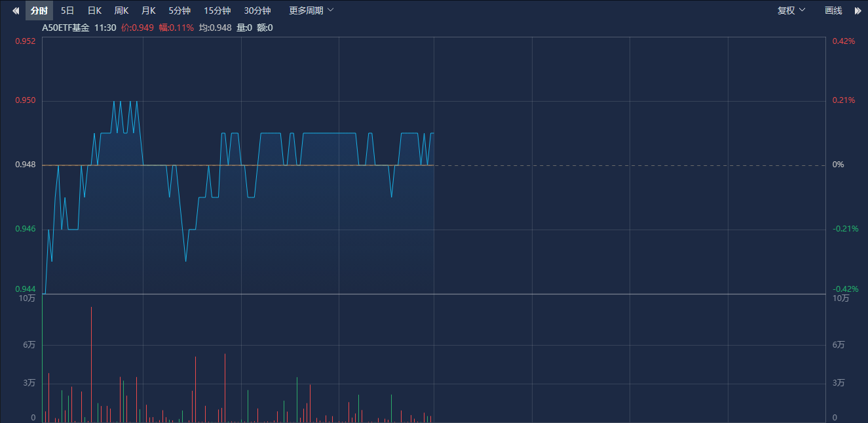
Task: Click the 0.42% percentage axis label
Action: tap(844, 41)
